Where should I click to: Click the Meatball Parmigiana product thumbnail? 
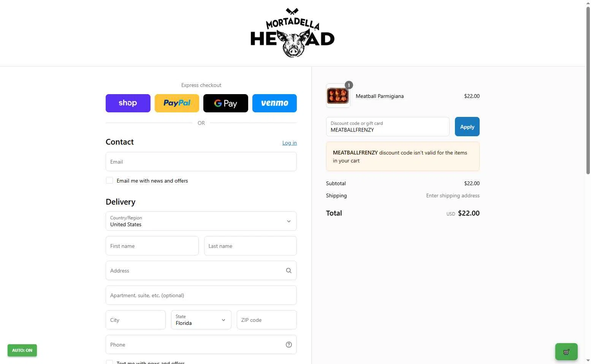[x=338, y=96]
